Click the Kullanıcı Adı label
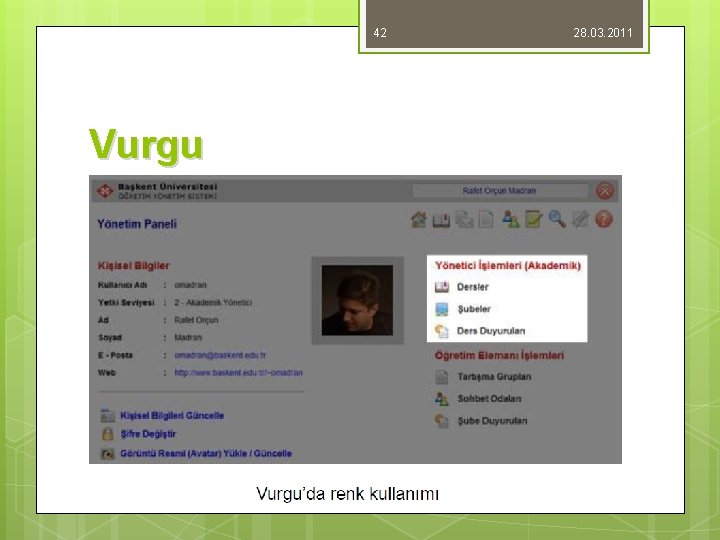 (123, 285)
